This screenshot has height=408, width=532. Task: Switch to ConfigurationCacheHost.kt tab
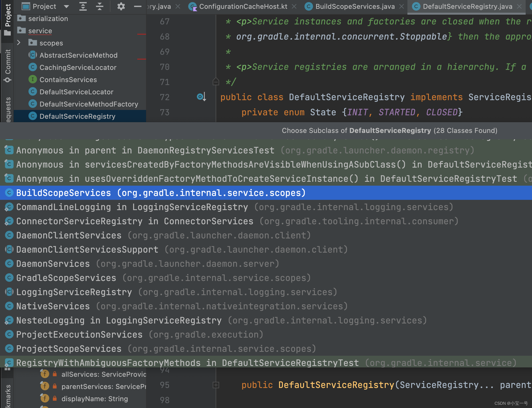(243, 6)
